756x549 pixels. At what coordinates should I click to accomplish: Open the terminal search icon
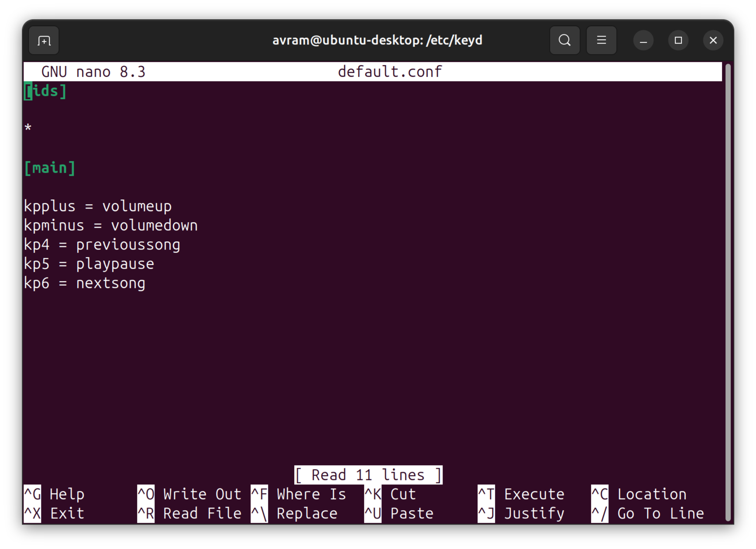click(564, 40)
